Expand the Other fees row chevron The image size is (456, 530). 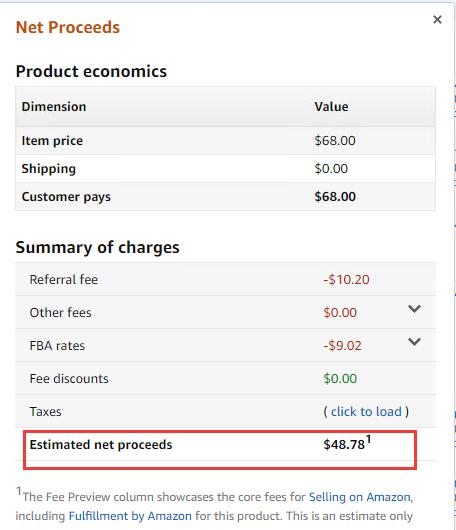pyautogui.click(x=414, y=309)
